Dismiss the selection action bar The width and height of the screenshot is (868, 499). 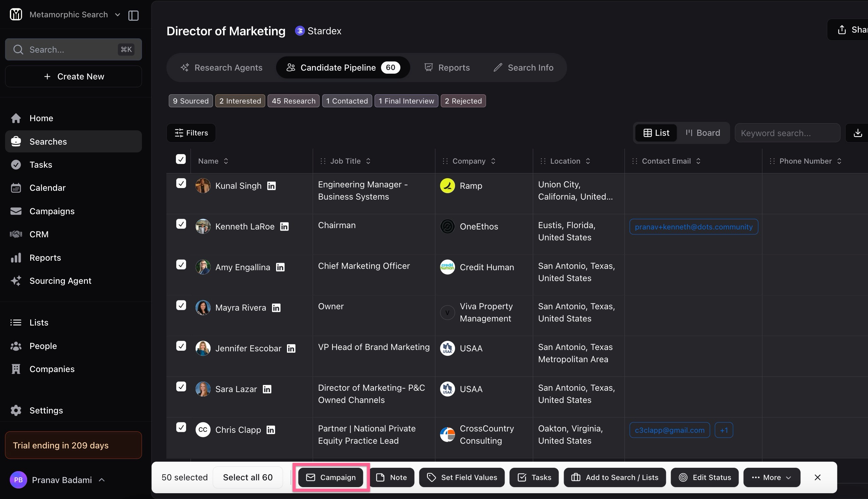817,477
